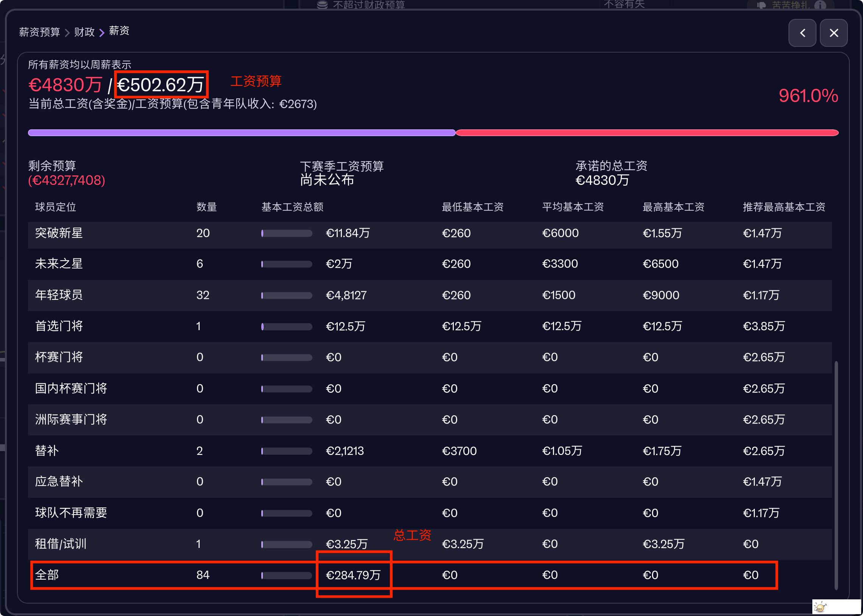The height and width of the screenshot is (616, 863).
Task: Click the thumbs-down icon at top right
Action: click(x=761, y=5)
